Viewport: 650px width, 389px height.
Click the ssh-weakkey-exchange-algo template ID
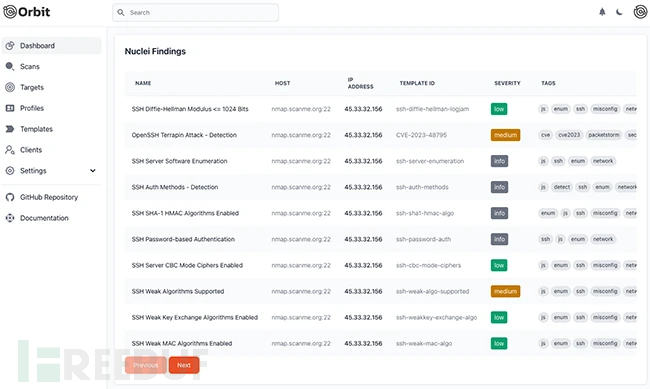tap(437, 318)
